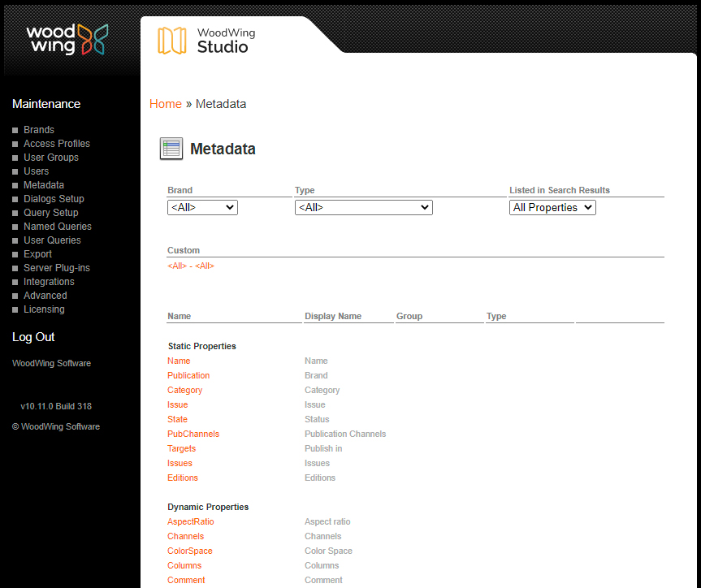
Task: Click 'Aspect ratio' display name
Action: (x=327, y=522)
